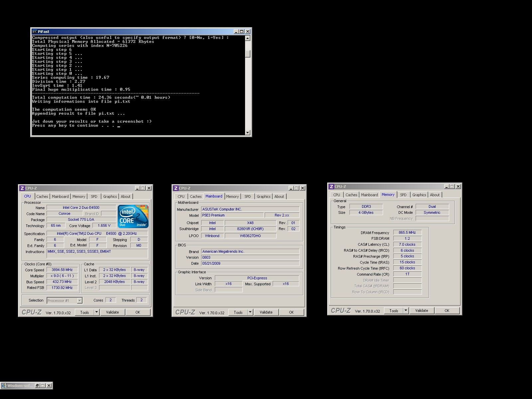Switch to CPU tab in Mainboard window
532x399 pixels.
[181, 197]
